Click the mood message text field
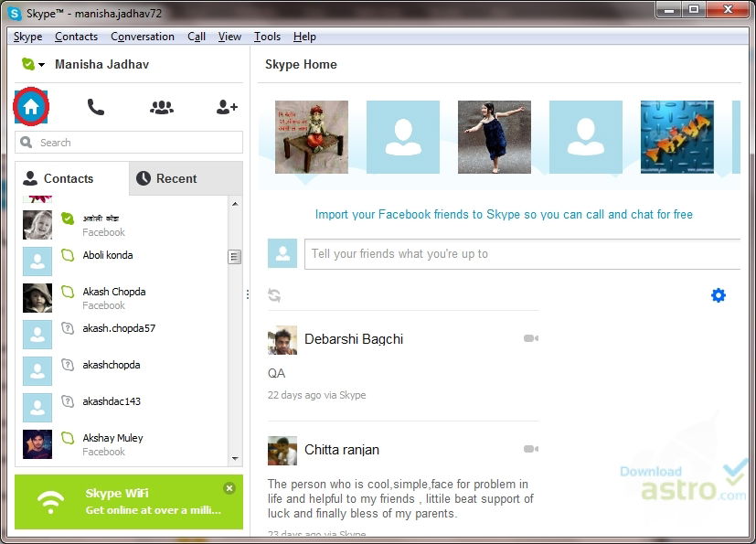Viewport: 756px width, 544px height. click(x=522, y=253)
